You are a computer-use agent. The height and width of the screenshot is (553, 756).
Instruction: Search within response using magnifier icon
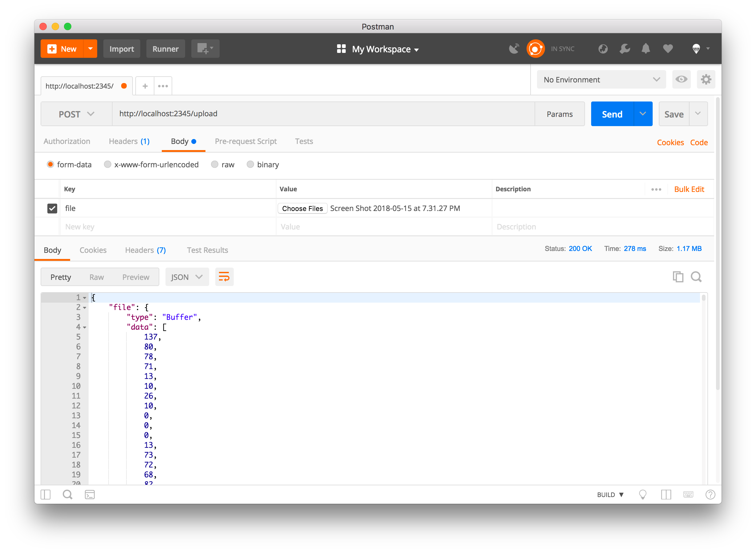click(x=696, y=277)
